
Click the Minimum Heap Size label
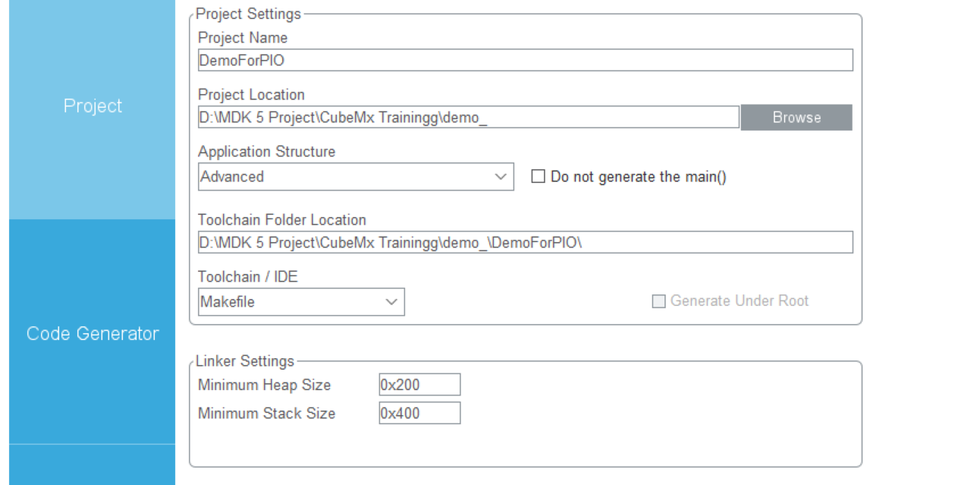coord(264,385)
